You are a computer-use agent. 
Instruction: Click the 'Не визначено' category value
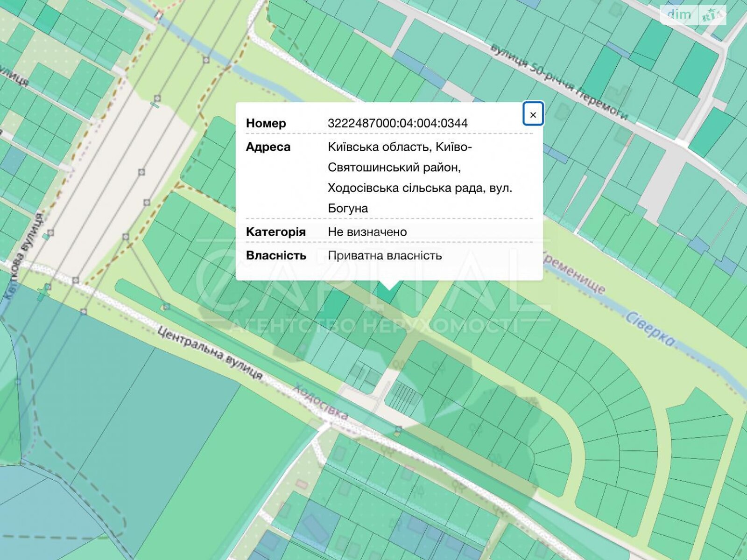pos(367,232)
